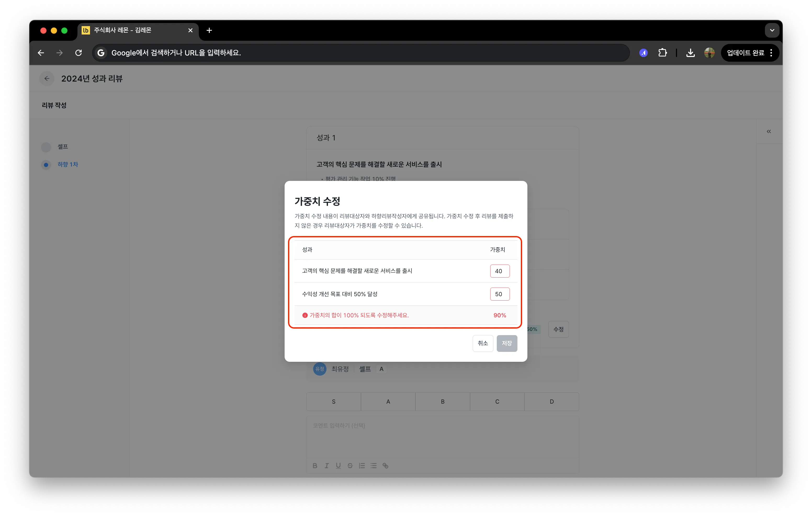Choose grade B

coord(443,402)
